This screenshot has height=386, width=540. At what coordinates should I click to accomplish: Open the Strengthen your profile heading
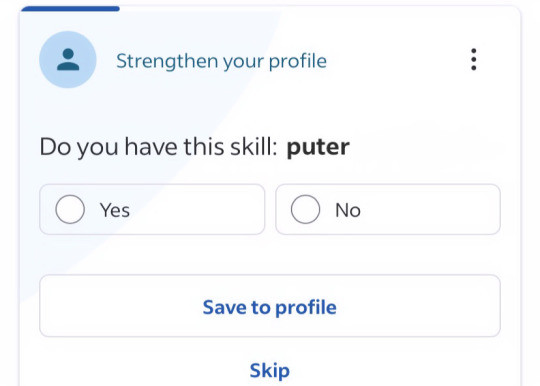click(x=221, y=61)
